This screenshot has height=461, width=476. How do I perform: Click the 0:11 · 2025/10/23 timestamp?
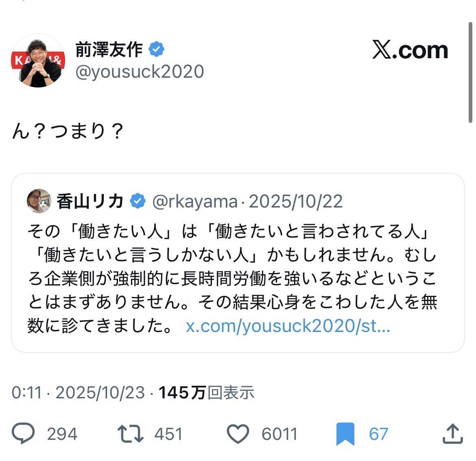point(78,392)
